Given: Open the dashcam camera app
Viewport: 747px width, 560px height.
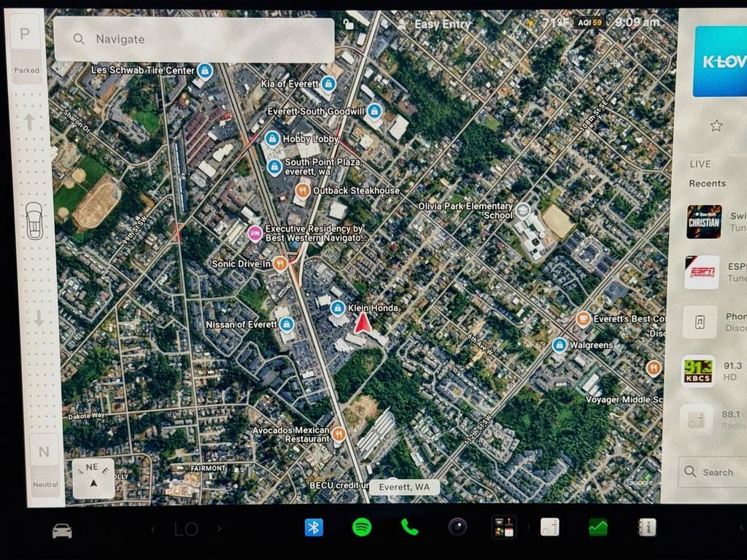Looking at the screenshot, I should click(x=457, y=526).
